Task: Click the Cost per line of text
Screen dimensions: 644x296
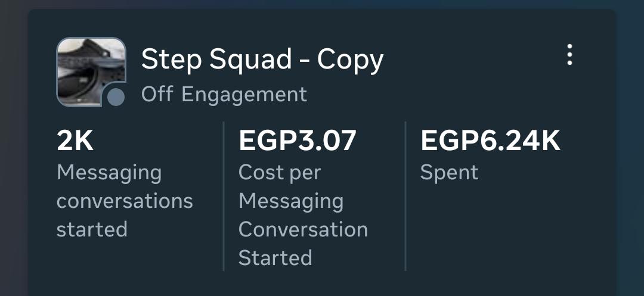Action: [279, 173]
